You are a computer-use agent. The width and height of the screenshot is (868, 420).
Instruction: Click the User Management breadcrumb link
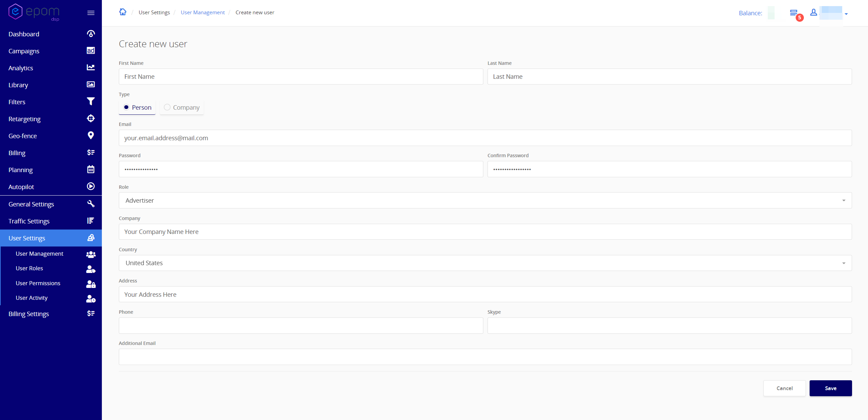(x=202, y=13)
